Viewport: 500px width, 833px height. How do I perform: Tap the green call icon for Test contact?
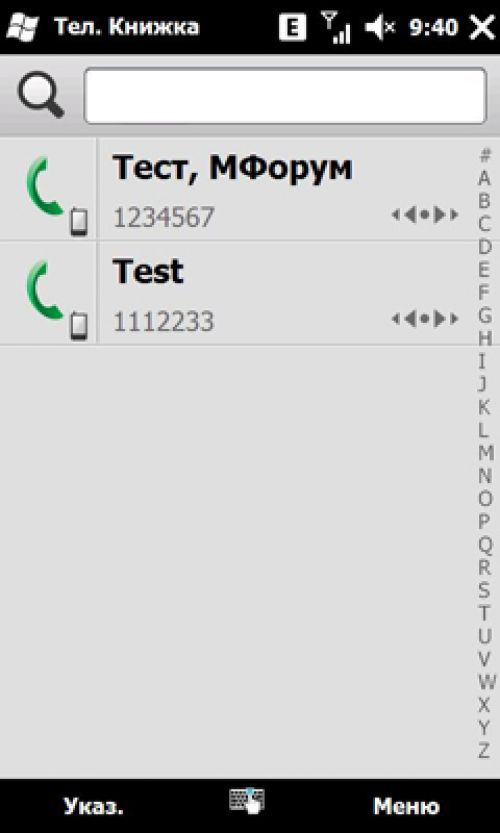46,291
